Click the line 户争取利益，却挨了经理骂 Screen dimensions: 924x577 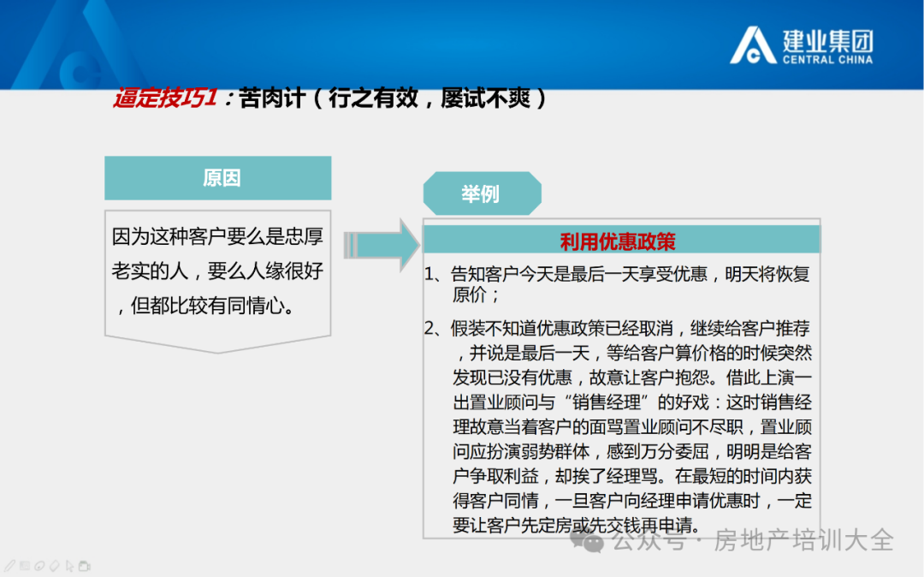click(632, 476)
